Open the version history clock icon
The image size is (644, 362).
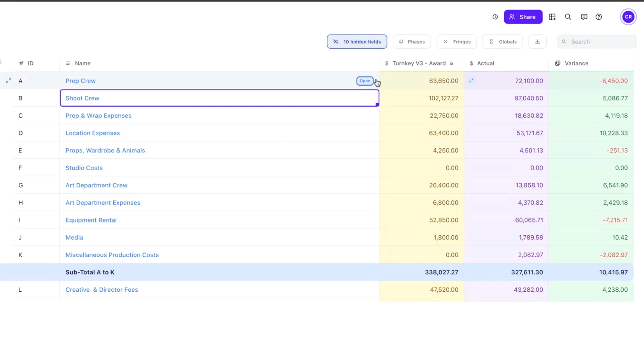pos(495,17)
